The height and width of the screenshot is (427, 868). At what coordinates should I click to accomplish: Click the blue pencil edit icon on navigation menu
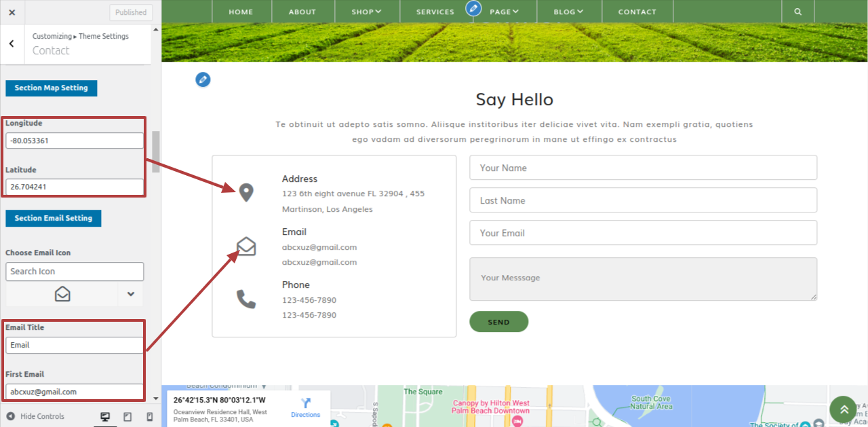click(473, 9)
